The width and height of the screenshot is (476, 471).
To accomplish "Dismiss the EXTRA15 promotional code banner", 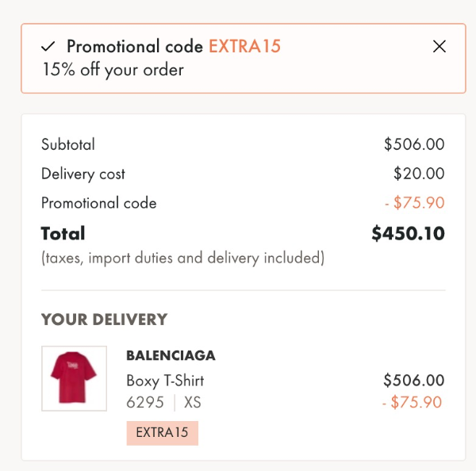I will 439,47.
